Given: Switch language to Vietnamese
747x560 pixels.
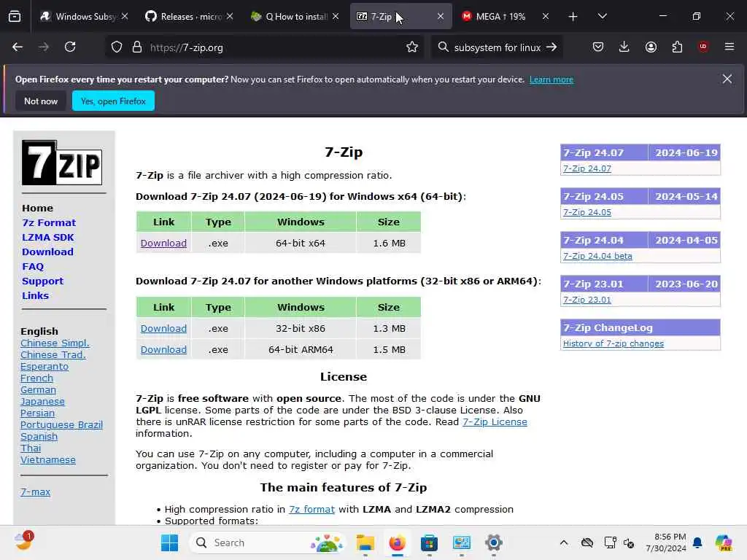Looking at the screenshot, I should coord(48,460).
